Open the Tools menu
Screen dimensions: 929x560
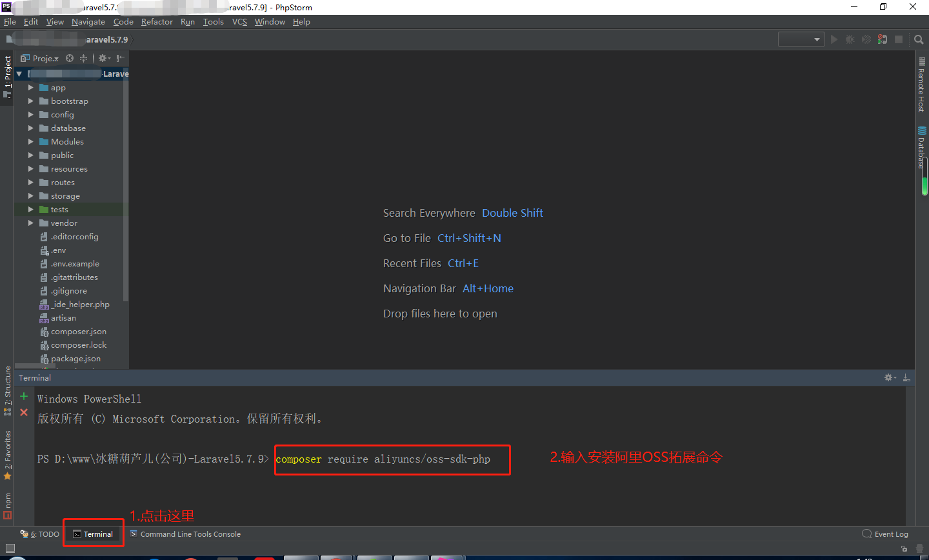pos(213,22)
